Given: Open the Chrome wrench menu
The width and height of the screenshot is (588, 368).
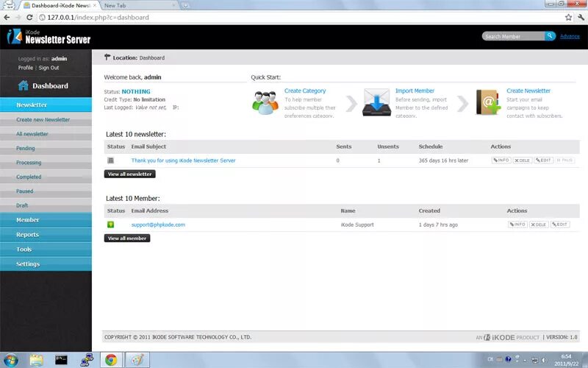Looking at the screenshot, I should click(581, 17).
